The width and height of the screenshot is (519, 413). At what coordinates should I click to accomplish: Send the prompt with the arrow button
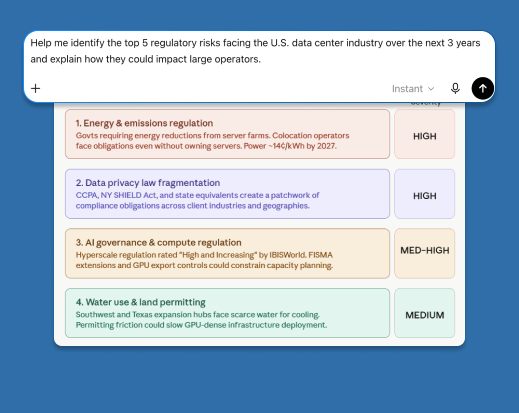(482, 88)
